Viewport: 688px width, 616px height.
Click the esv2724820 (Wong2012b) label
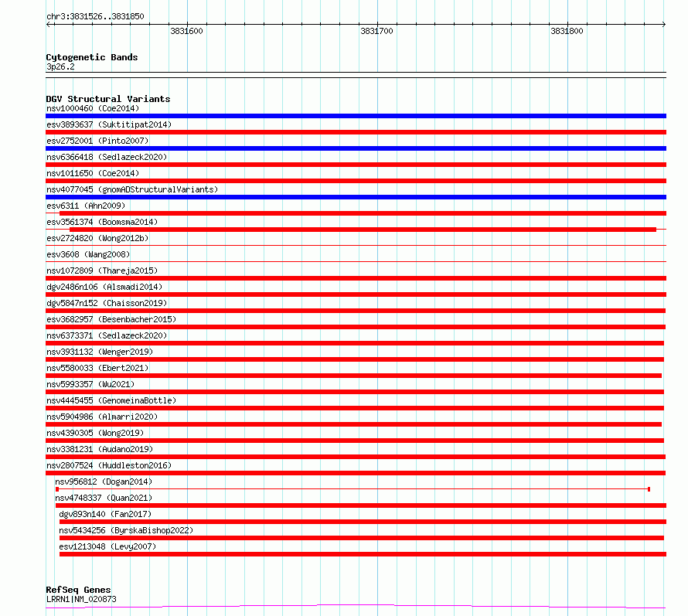click(x=97, y=238)
